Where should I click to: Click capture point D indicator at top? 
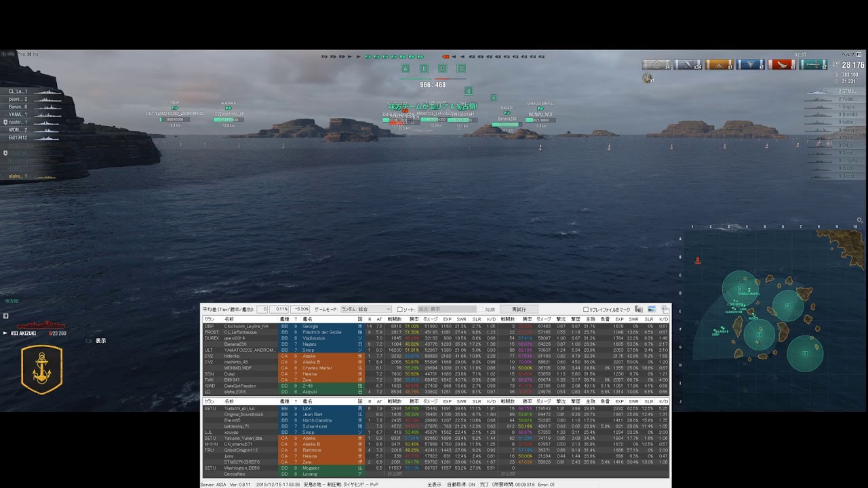click(461, 68)
